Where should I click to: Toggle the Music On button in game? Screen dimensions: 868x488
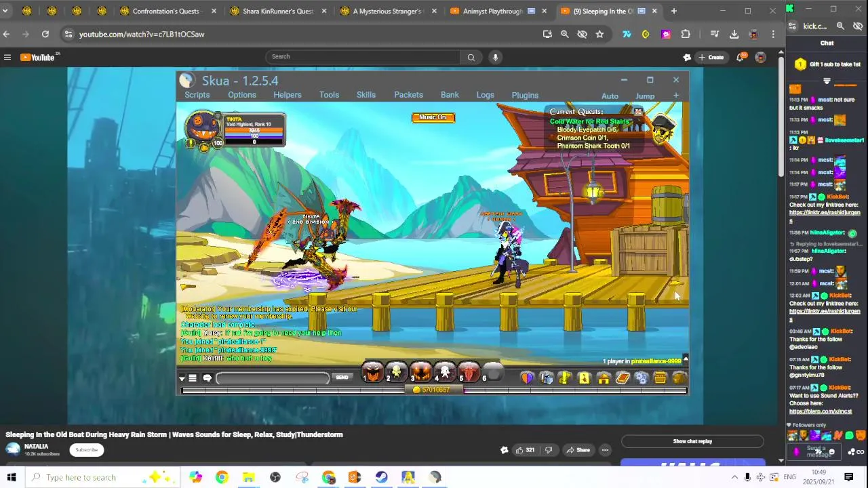coord(433,117)
